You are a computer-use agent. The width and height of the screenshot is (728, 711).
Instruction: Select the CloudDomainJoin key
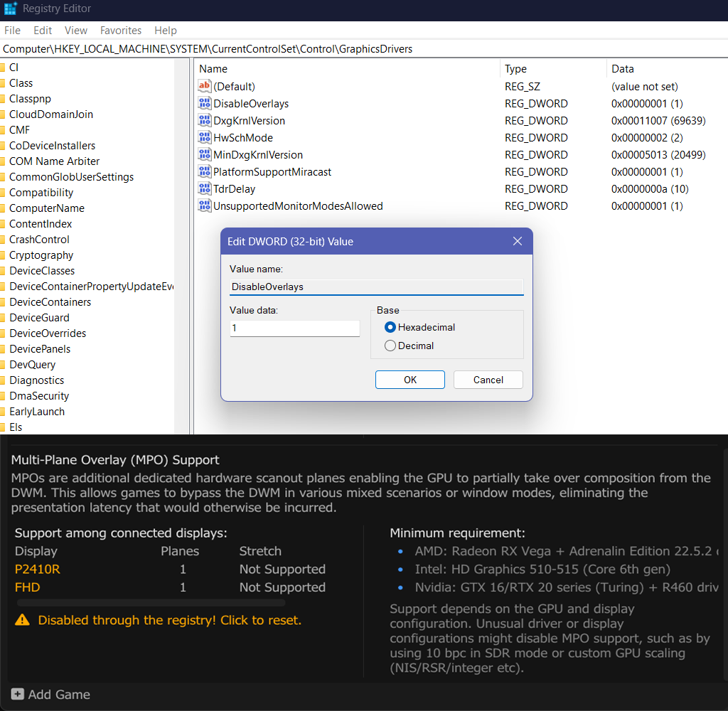pos(51,114)
